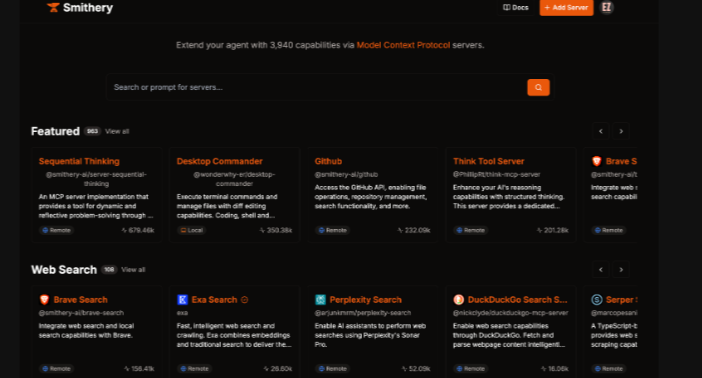This screenshot has height=378, width=702.
Task: Click Remote badge on Sequential Thinking card
Action: [56, 230]
